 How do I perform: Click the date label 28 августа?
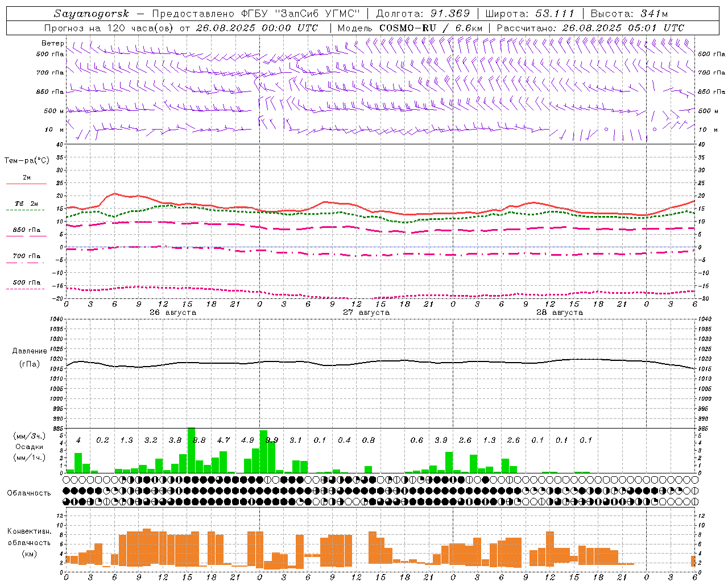pyautogui.click(x=560, y=313)
